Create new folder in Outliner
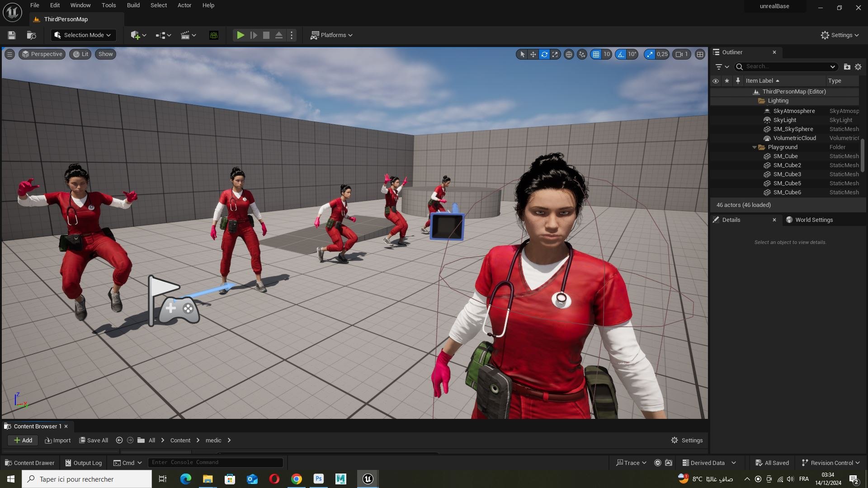This screenshot has height=488, width=868. [x=847, y=66]
